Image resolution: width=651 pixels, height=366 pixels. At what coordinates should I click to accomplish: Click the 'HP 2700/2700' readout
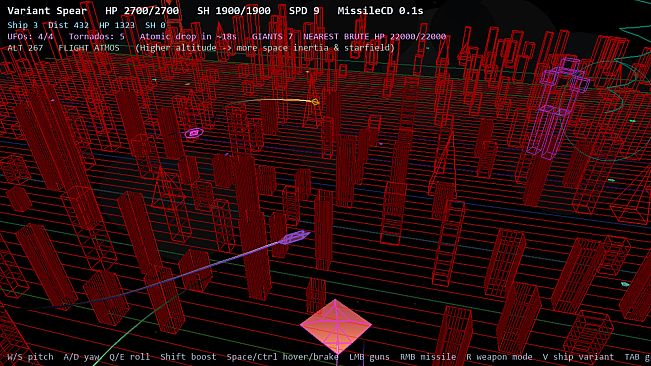pyautogui.click(x=142, y=11)
